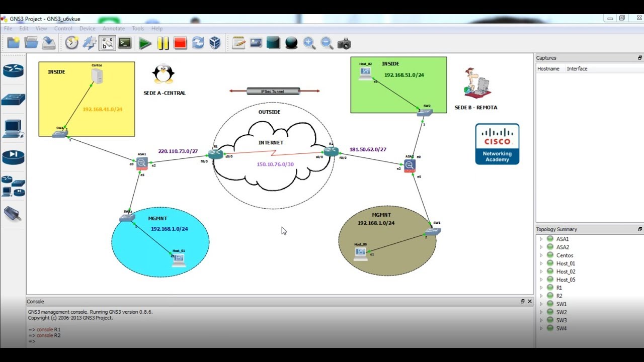Screen dimensions: 644x362
Task: Open a project with the folder icon
Action: (31, 43)
